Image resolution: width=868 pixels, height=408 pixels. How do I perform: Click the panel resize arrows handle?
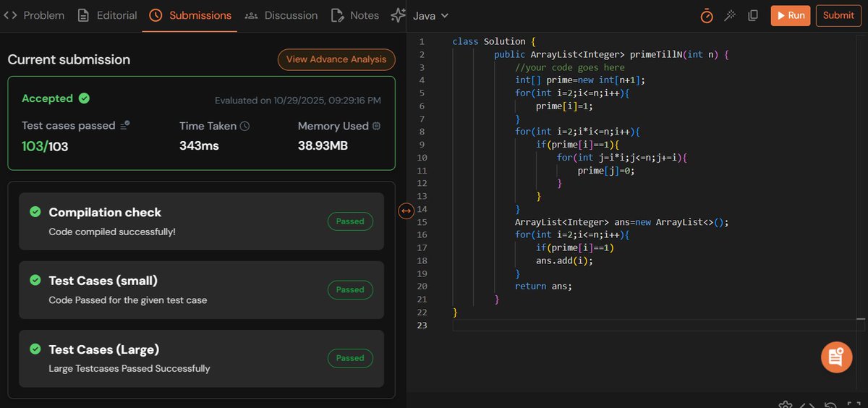click(406, 211)
